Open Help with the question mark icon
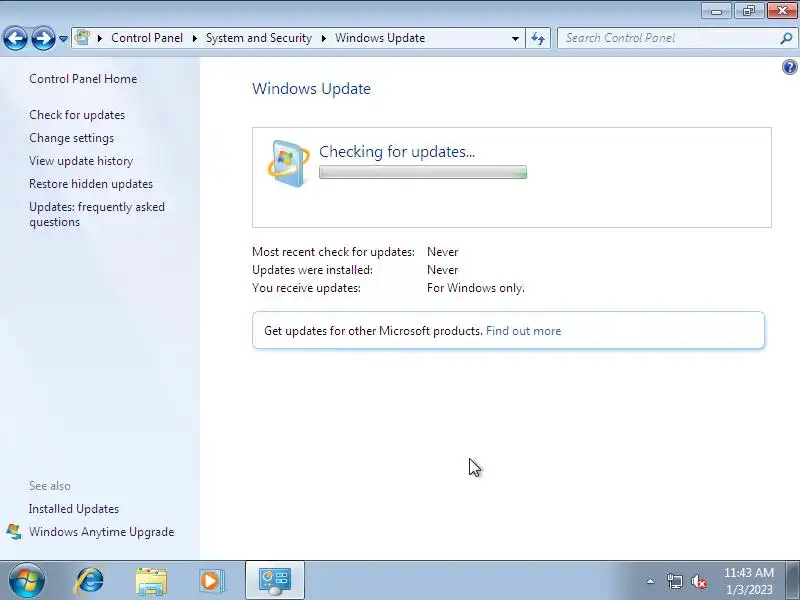Image resolution: width=800 pixels, height=600 pixels. pyautogui.click(x=789, y=67)
